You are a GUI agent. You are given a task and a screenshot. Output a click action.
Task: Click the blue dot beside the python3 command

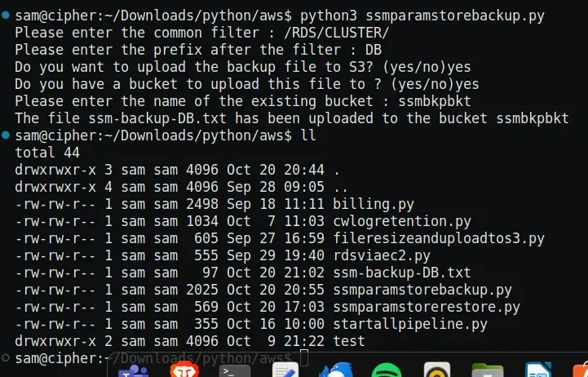coord(7,16)
